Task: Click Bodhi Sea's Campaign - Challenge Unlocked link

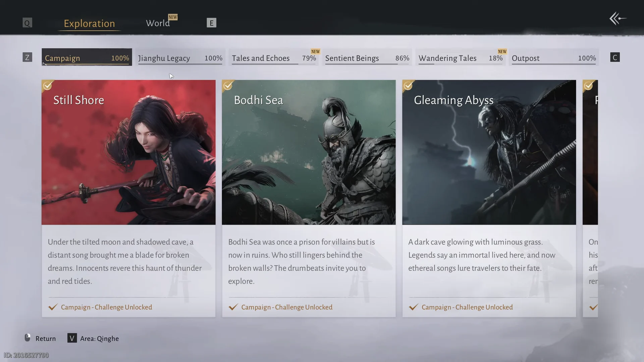Action: [x=287, y=307]
